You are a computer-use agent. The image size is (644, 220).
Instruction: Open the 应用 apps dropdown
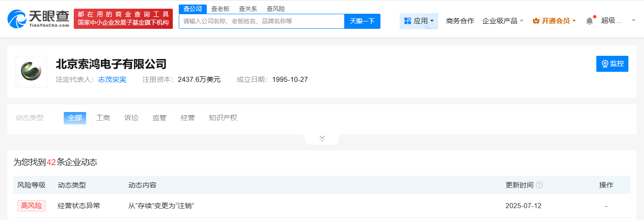coord(419,21)
